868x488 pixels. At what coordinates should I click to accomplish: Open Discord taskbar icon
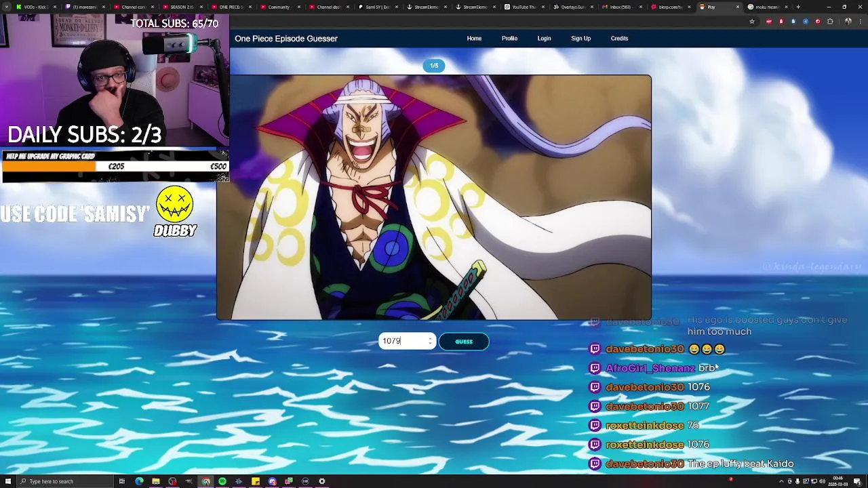(x=272, y=481)
